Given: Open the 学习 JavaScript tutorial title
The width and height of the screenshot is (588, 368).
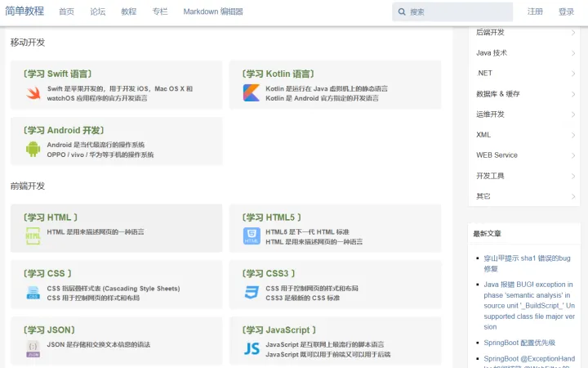Looking at the screenshot, I should (279, 330).
